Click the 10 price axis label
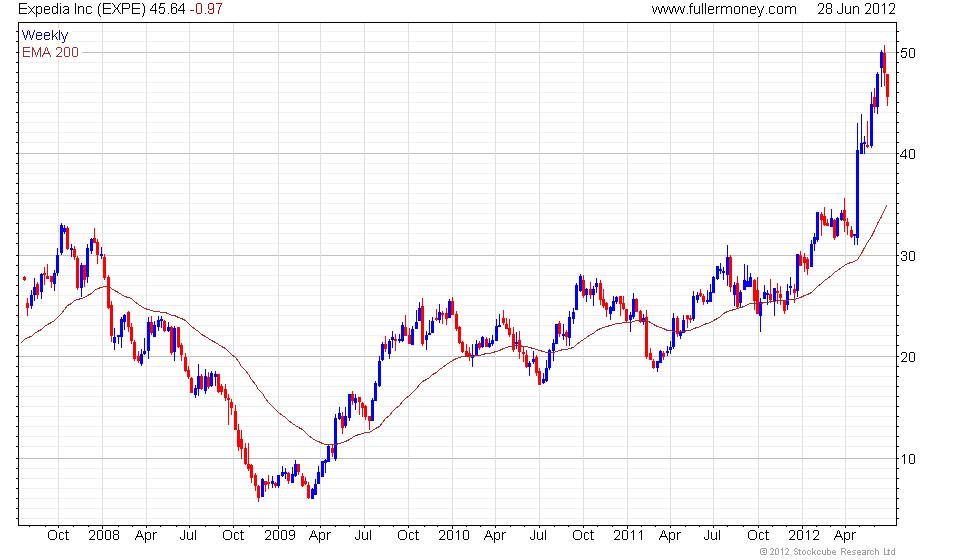The height and width of the screenshot is (560, 980). [x=908, y=459]
